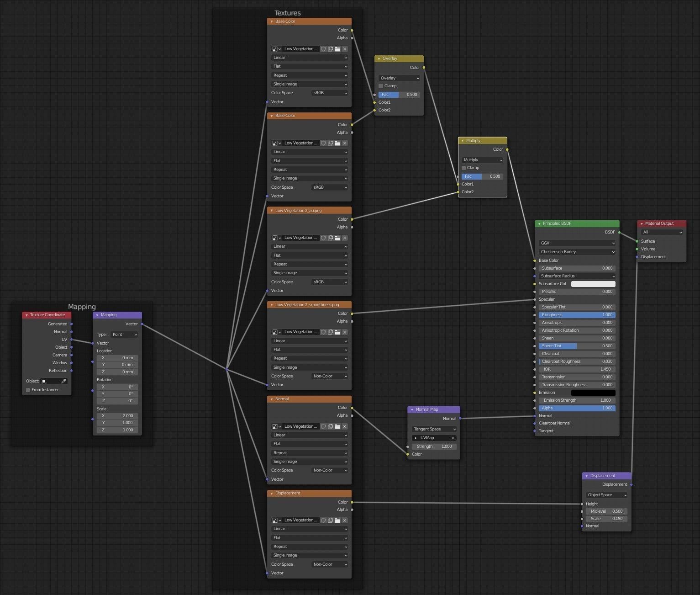
Task: Clear the UVMap field in Normal Map node
Action: (x=453, y=438)
